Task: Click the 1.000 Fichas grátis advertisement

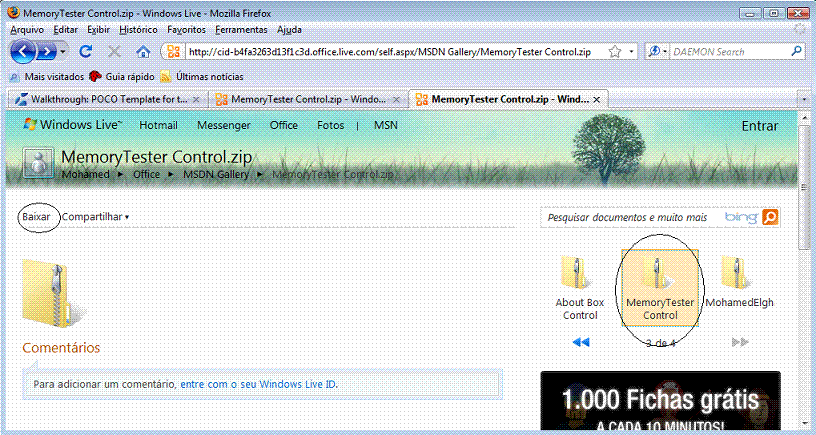Action: click(660, 402)
